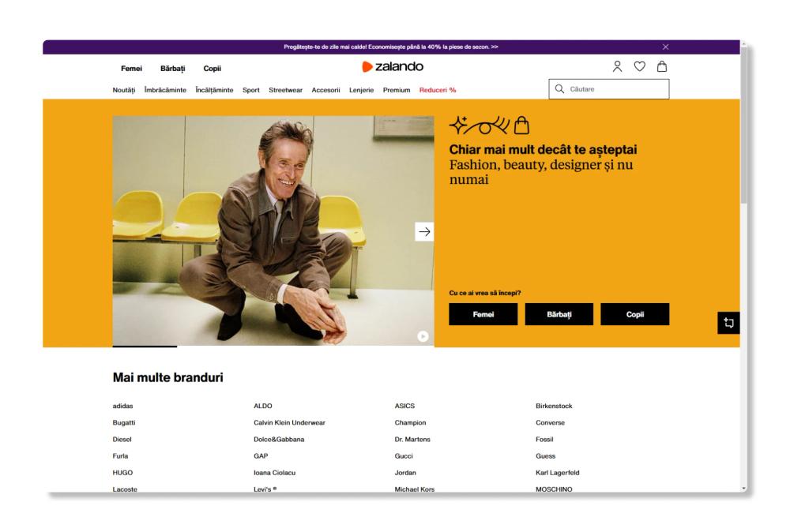Open the Birkenstock brand link
This screenshot has height=532, width=790.
click(554, 406)
